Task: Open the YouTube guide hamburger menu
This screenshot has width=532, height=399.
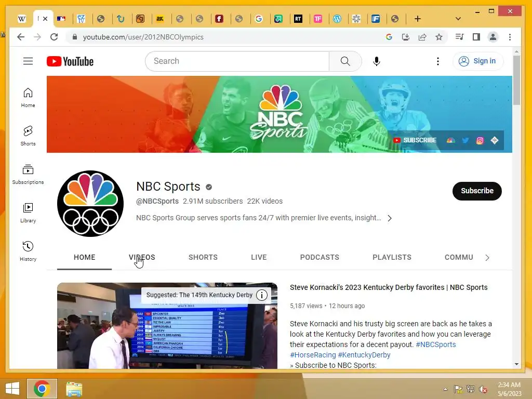Action: point(28,61)
